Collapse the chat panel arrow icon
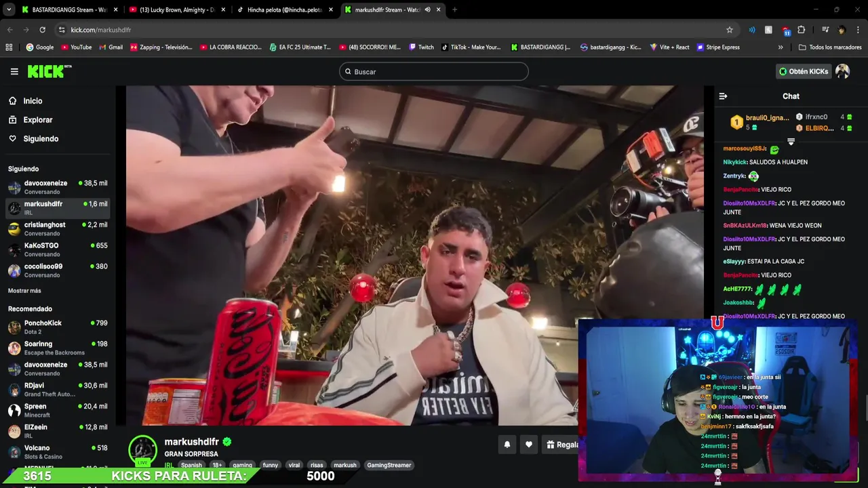868x488 pixels. pyautogui.click(x=723, y=96)
